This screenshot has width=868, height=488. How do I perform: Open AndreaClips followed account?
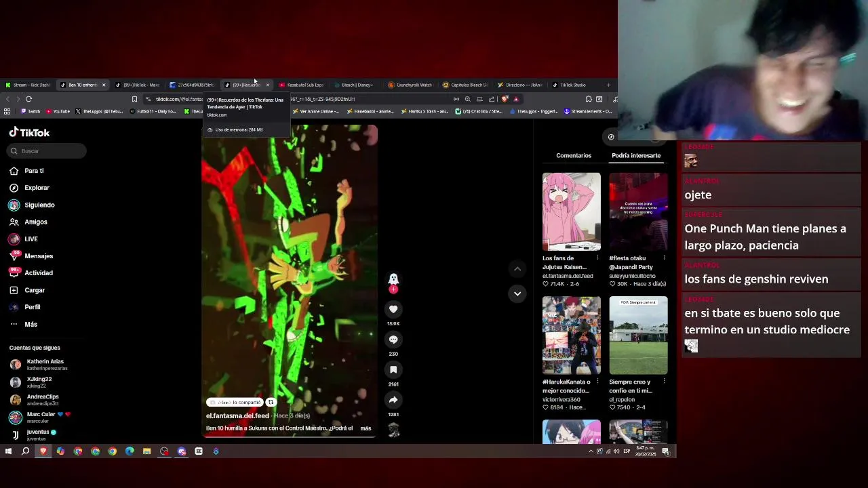45,399
